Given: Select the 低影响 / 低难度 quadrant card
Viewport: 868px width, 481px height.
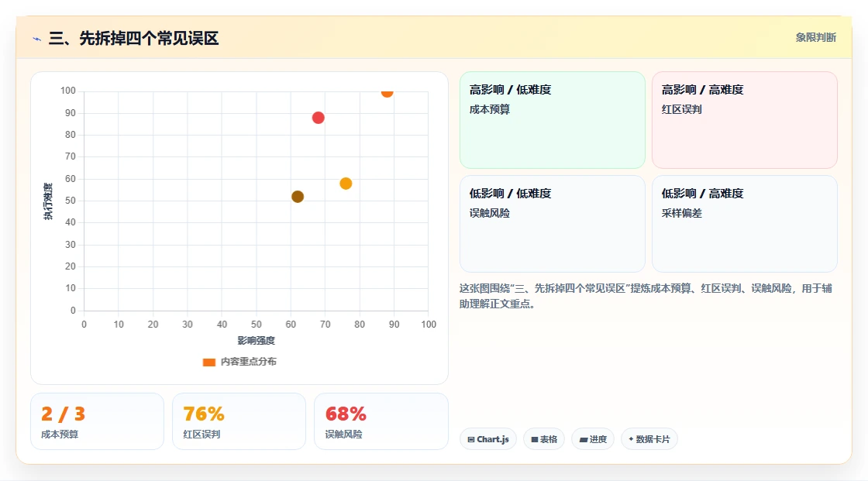Looking at the screenshot, I should pos(553,224).
